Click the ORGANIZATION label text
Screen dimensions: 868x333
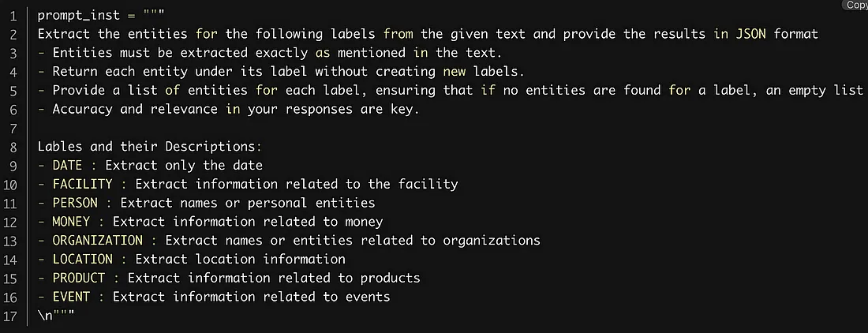tap(97, 240)
